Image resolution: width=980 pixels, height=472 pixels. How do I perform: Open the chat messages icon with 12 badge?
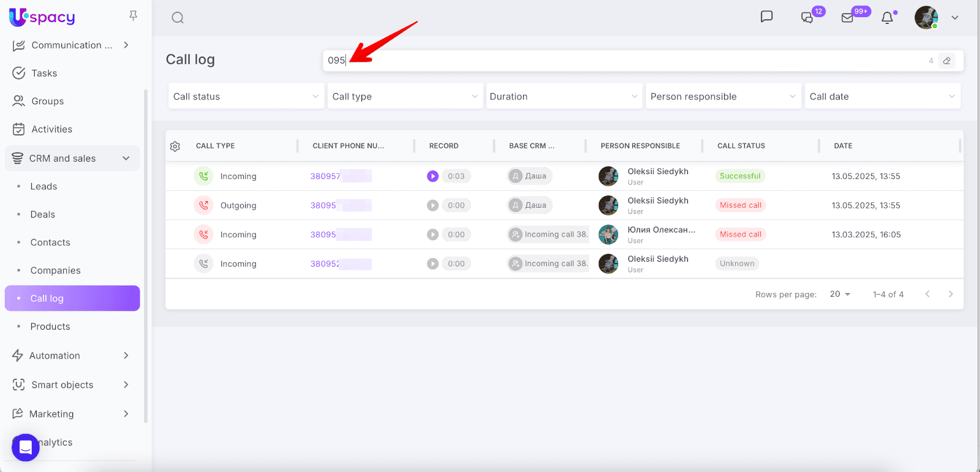coord(807,18)
